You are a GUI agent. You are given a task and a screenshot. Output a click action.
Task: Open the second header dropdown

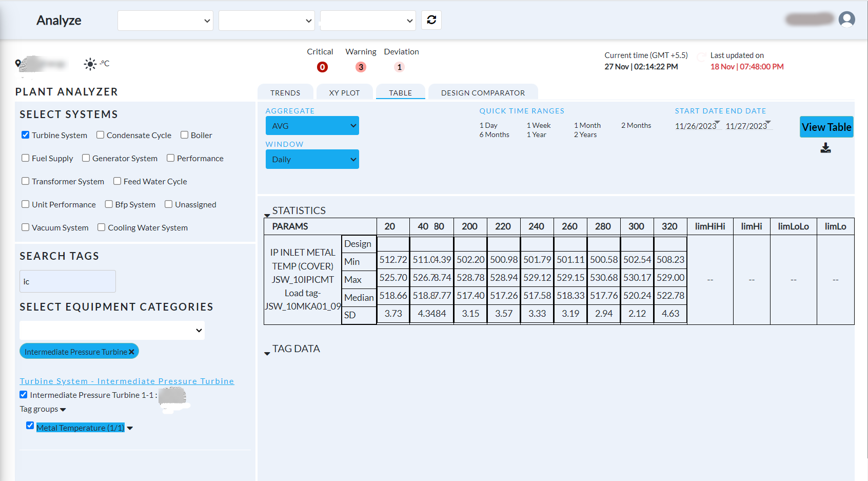(267, 21)
